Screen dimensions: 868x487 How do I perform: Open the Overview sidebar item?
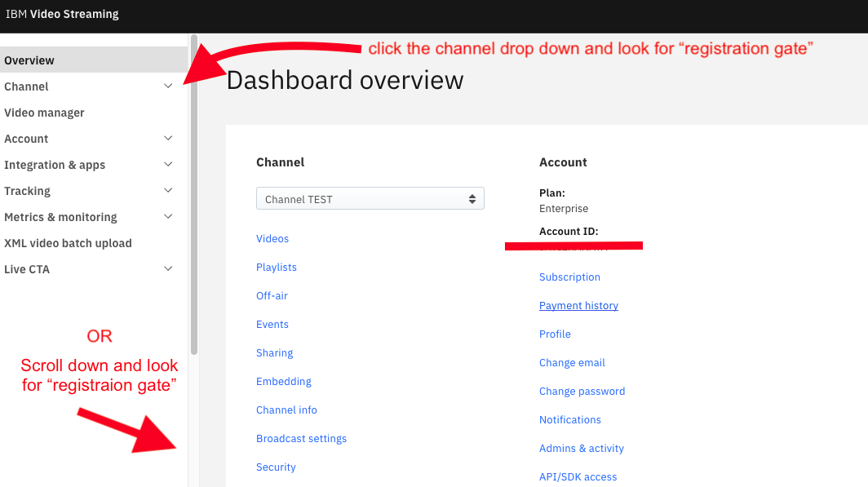coord(94,60)
